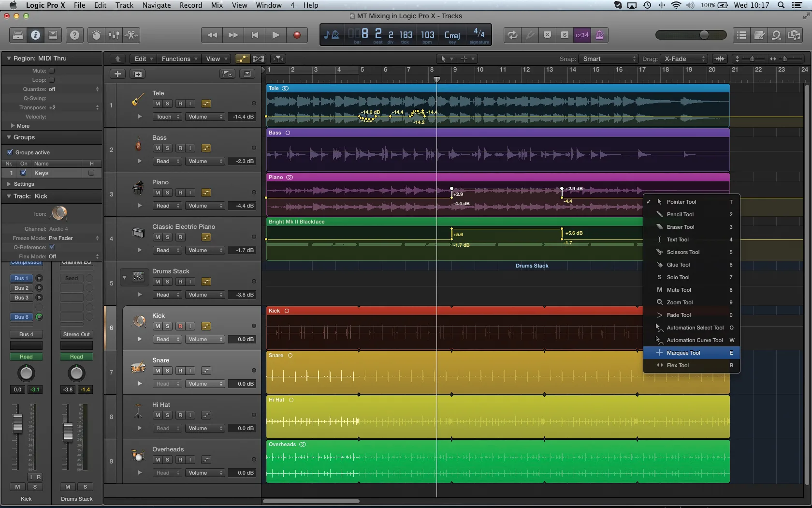Click the Read automation button on the Bass track
This screenshot has height=508, width=812.
point(167,161)
